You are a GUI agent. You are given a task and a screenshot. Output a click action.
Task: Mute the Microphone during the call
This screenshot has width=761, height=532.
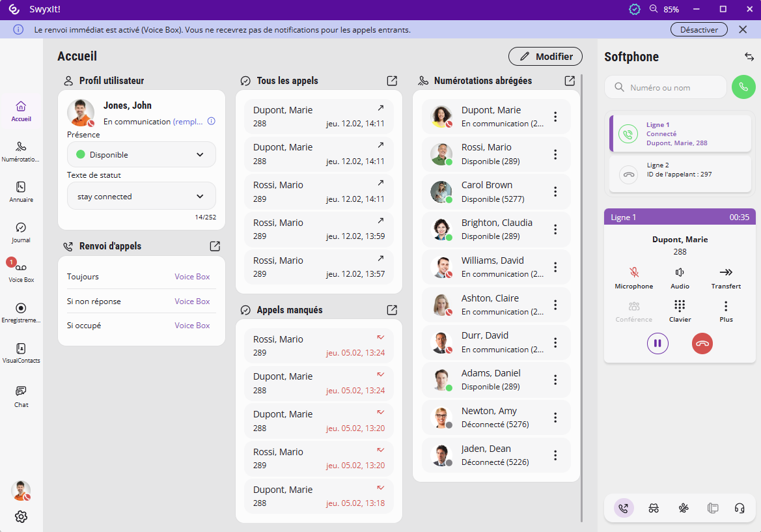tap(633, 272)
